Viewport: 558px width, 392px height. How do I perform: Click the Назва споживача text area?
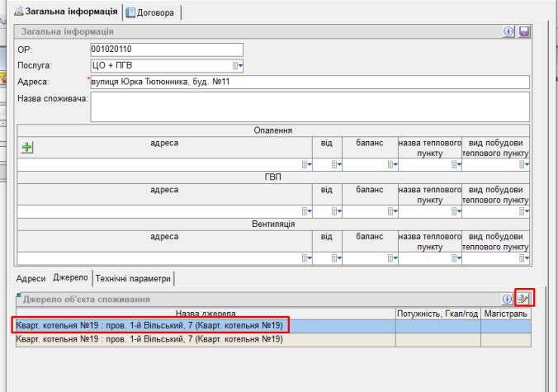pyautogui.click(x=309, y=106)
